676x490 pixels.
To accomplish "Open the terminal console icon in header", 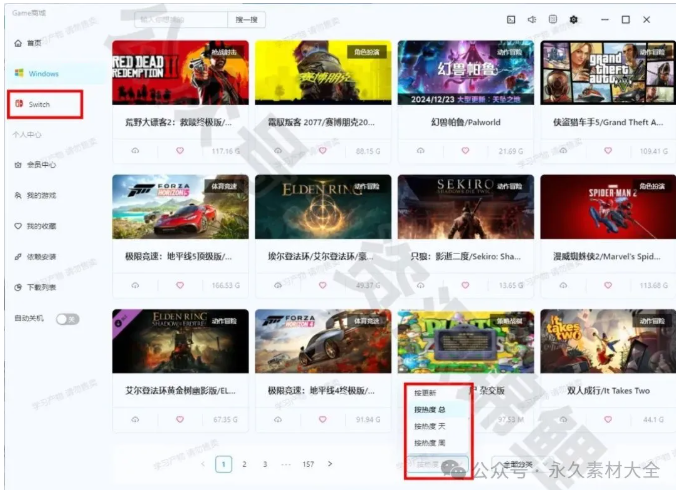I will (x=511, y=19).
